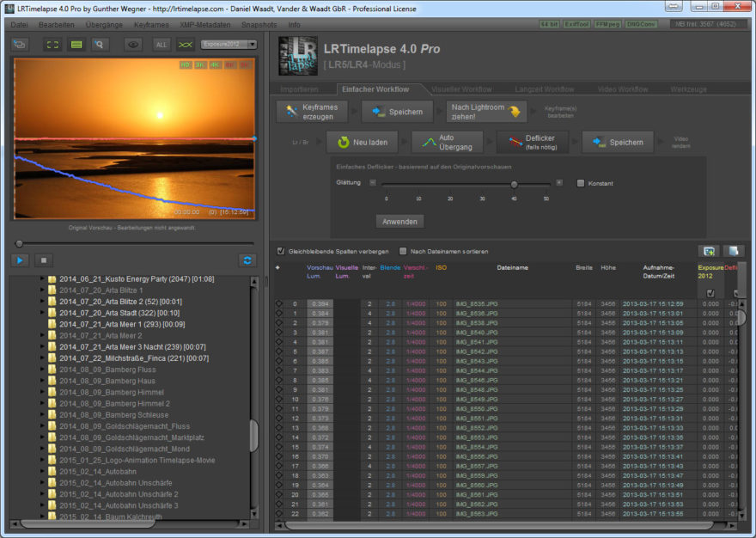Toggle the eye visual preview button

[133, 45]
